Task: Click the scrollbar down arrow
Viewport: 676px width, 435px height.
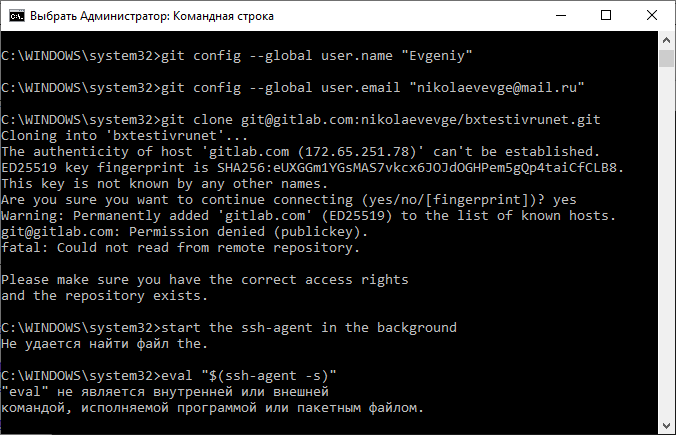Action: (x=666, y=426)
